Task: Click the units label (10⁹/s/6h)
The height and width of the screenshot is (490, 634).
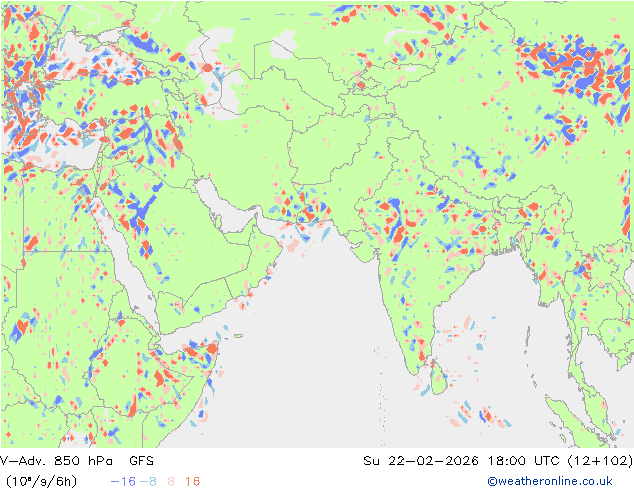Action: (41, 481)
